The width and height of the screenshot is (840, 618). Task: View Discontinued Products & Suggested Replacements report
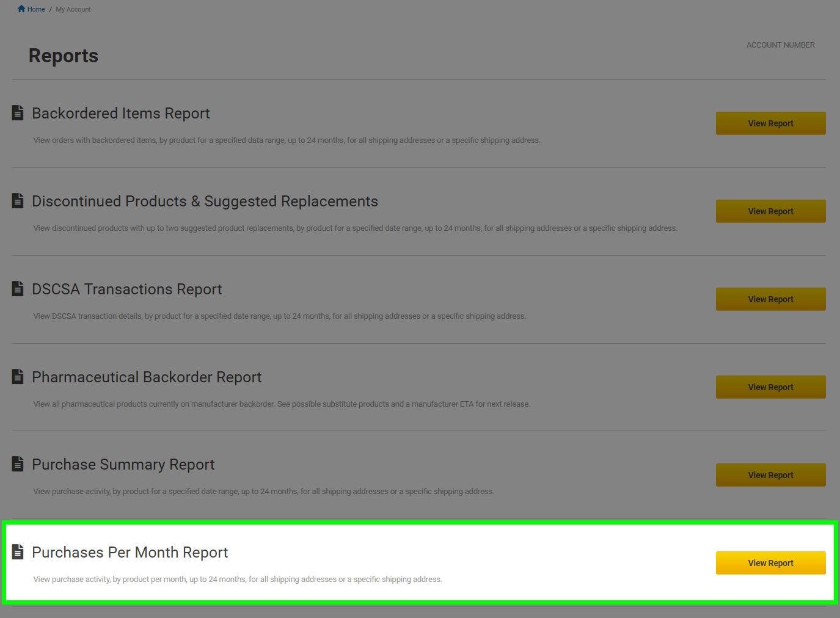tap(770, 211)
